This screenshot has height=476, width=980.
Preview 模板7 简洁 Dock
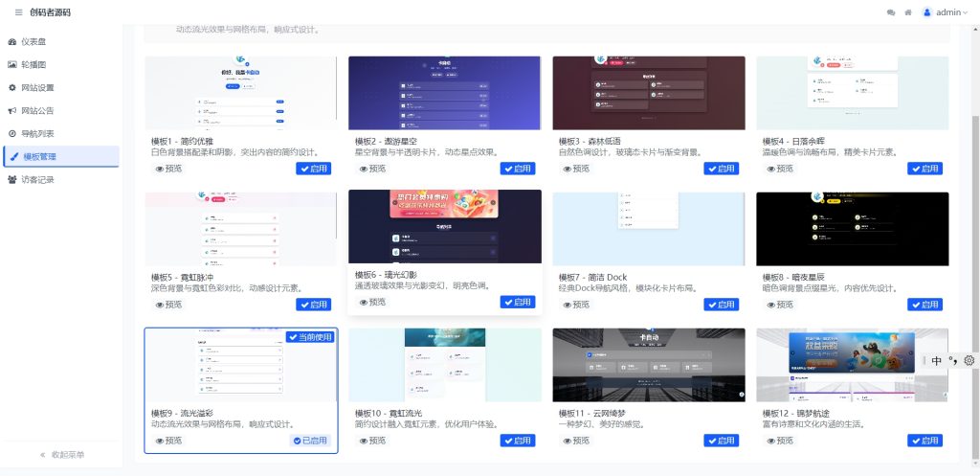[x=576, y=305]
